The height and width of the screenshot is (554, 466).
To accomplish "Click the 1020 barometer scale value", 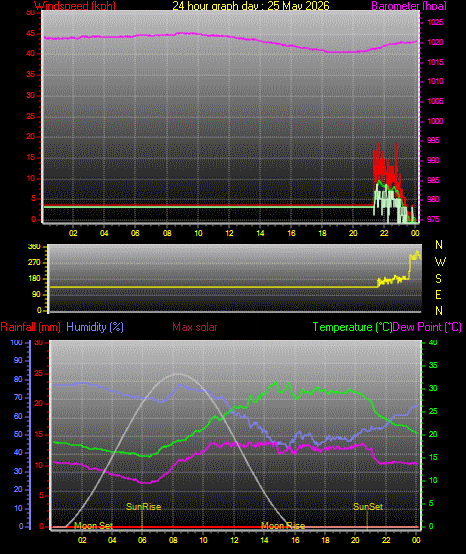I will click(435, 42).
